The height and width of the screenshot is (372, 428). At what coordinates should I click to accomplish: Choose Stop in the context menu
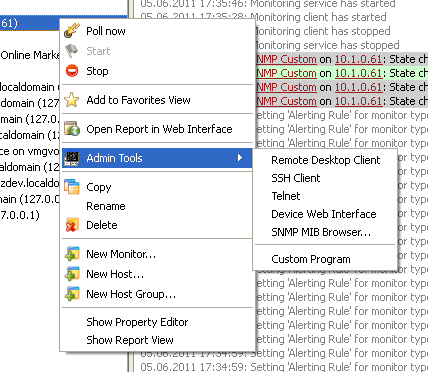[x=157, y=71]
